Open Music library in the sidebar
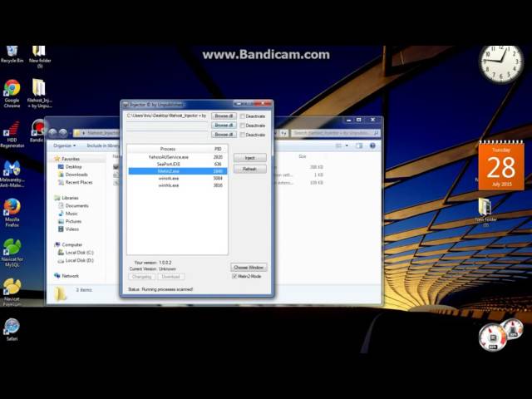Image resolution: width=532 pixels, height=399 pixels. click(71, 214)
